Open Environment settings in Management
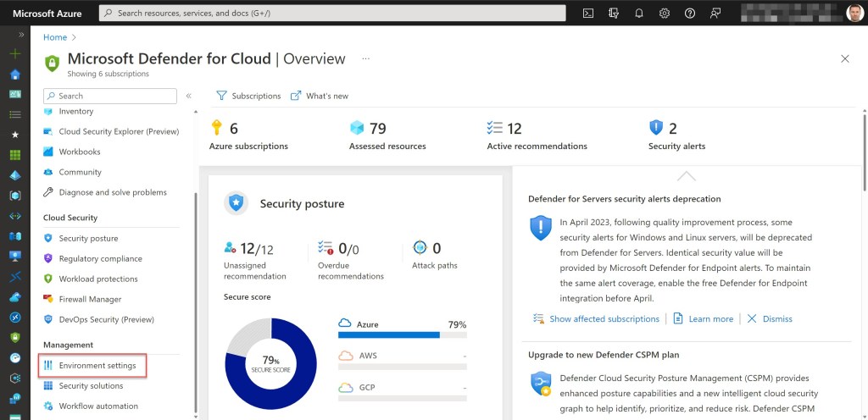 click(x=97, y=366)
